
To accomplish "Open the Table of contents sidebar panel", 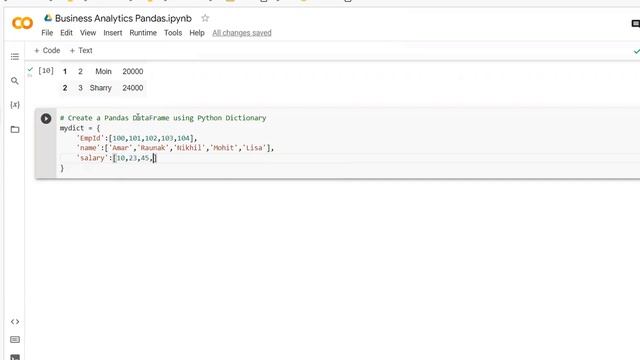I will (15, 56).
